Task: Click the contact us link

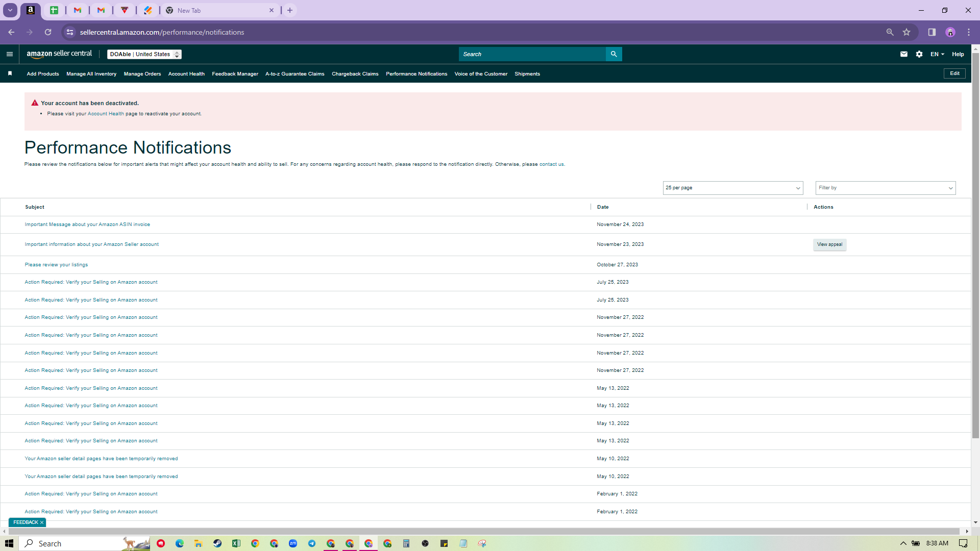Action: [x=551, y=164]
